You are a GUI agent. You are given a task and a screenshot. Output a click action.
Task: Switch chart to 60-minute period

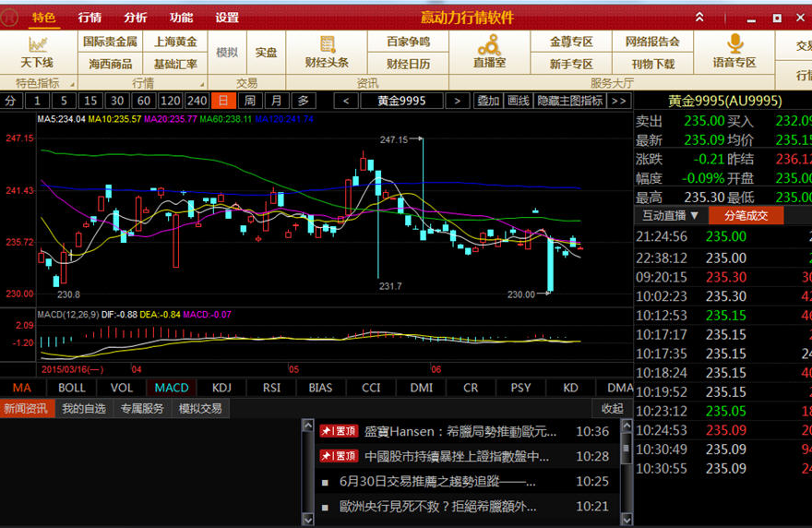[143, 101]
